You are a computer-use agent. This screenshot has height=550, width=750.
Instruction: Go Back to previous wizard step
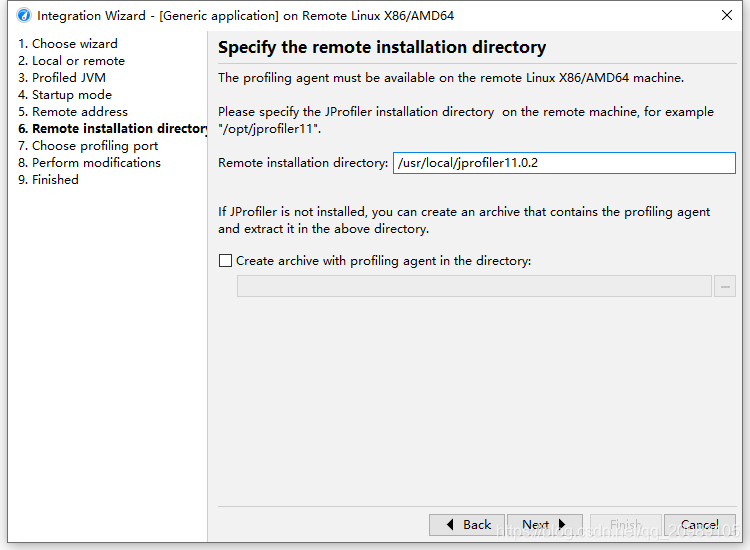(467, 525)
